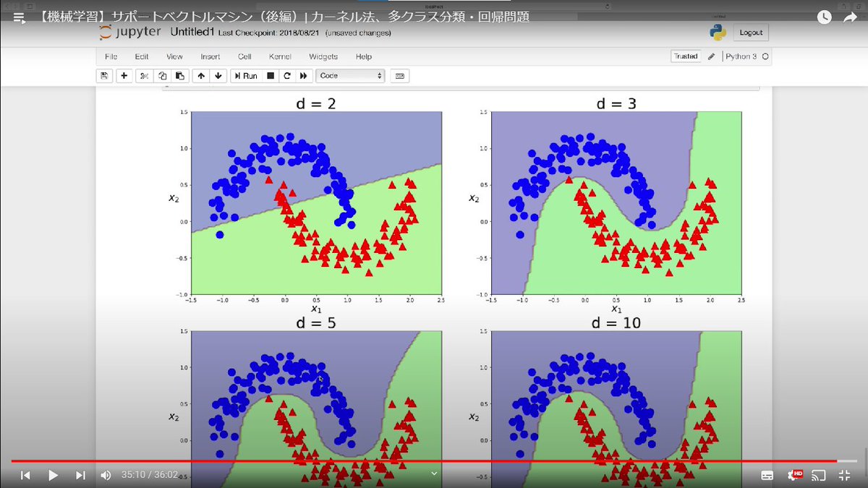The image size is (868, 488).
Task: Copy selected cells icon
Action: click(163, 75)
